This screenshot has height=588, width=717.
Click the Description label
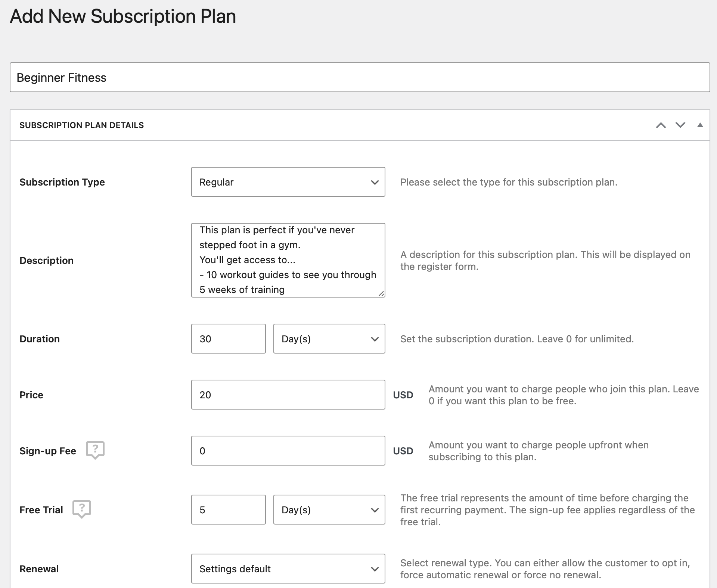pos(46,261)
